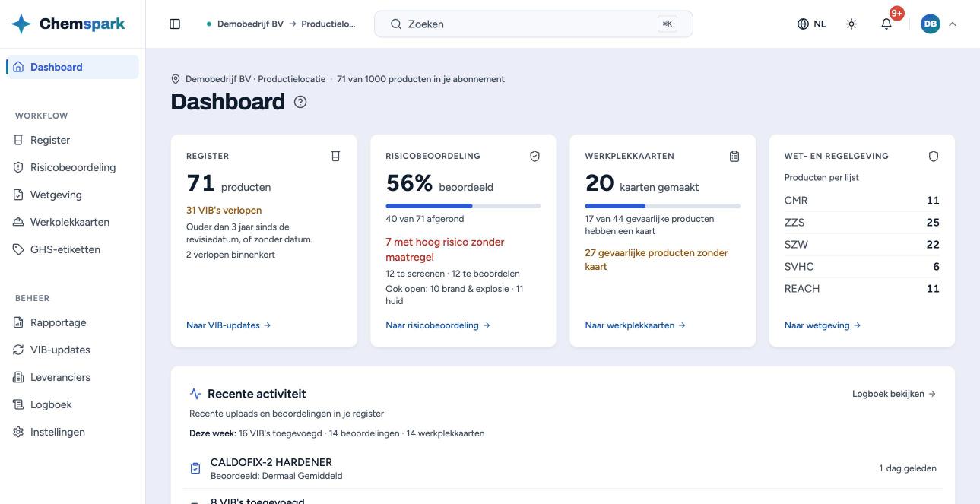Click the Wetgeving sidebar document icon

[18, 195]
